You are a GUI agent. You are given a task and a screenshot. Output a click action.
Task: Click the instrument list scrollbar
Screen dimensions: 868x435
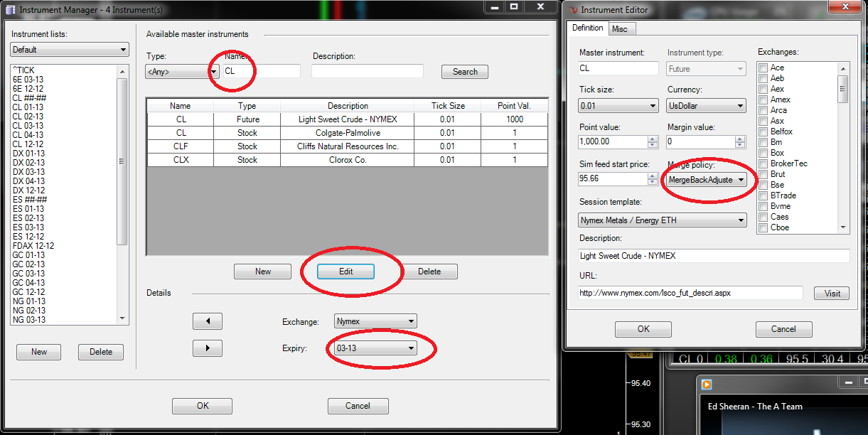click(122, 194)
